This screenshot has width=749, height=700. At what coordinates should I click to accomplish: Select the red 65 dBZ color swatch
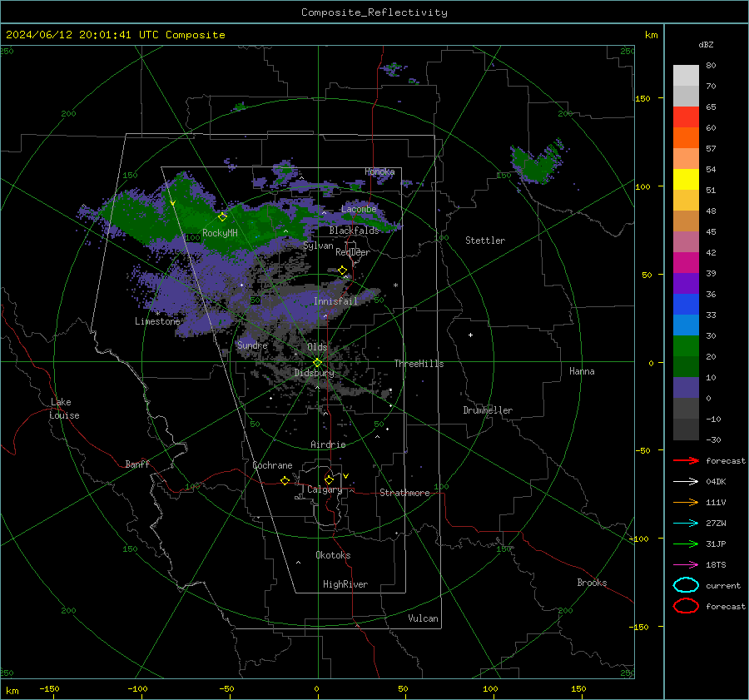686,117
